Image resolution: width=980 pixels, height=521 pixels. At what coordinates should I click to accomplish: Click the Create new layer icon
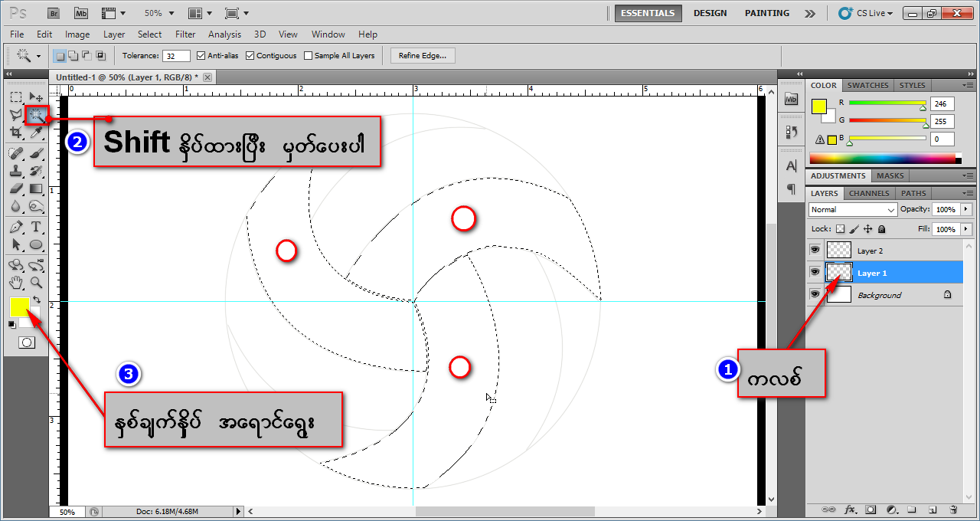point(933,510)
